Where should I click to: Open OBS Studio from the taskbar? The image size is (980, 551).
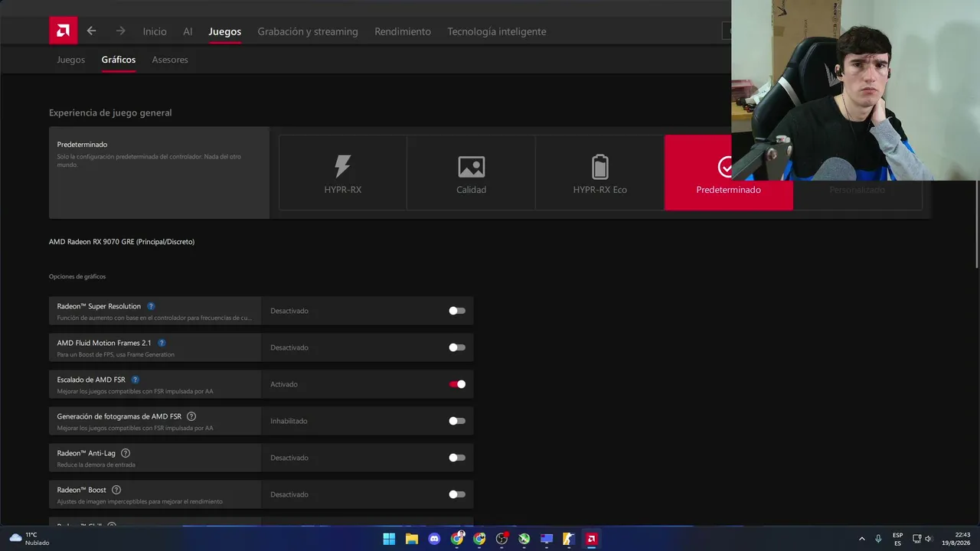click(x=502, y=539)
